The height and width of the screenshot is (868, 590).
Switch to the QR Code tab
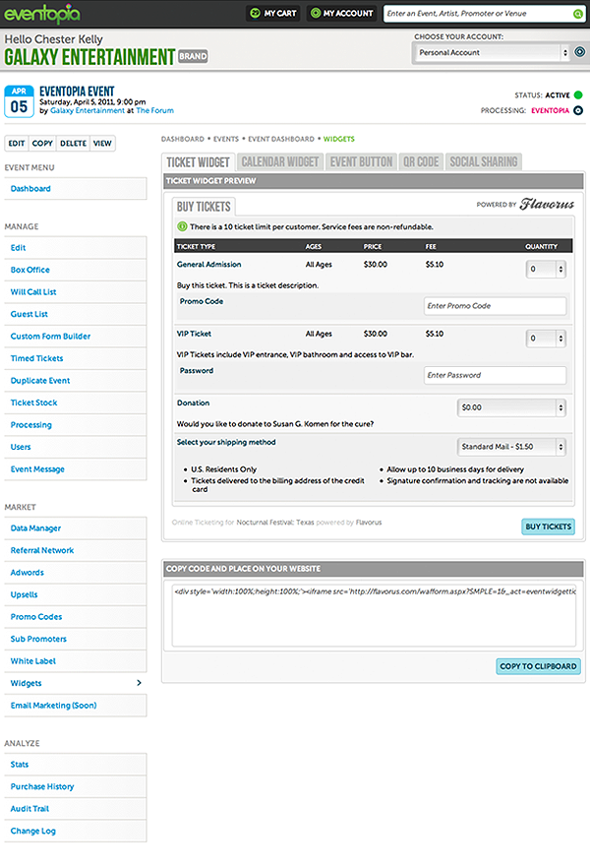(x=421, y=162)
